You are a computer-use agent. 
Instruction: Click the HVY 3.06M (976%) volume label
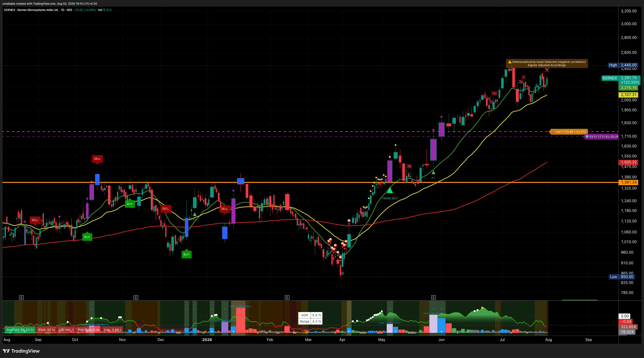pyautogui.click(x=241, y=306)
